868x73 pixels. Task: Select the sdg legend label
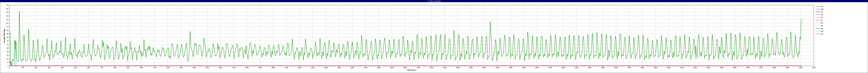click(x=822, y=28)
